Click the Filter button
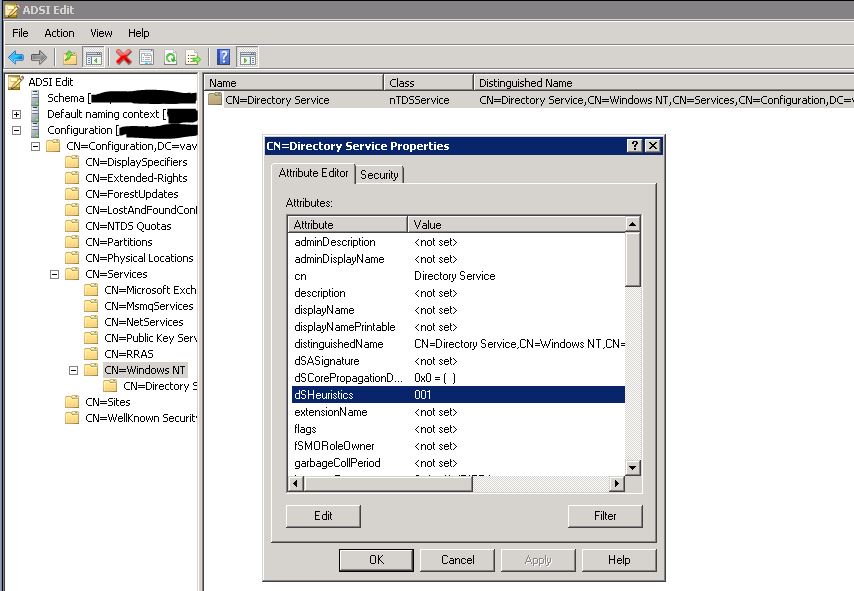The image size is (854, 591). pos(605,516)
